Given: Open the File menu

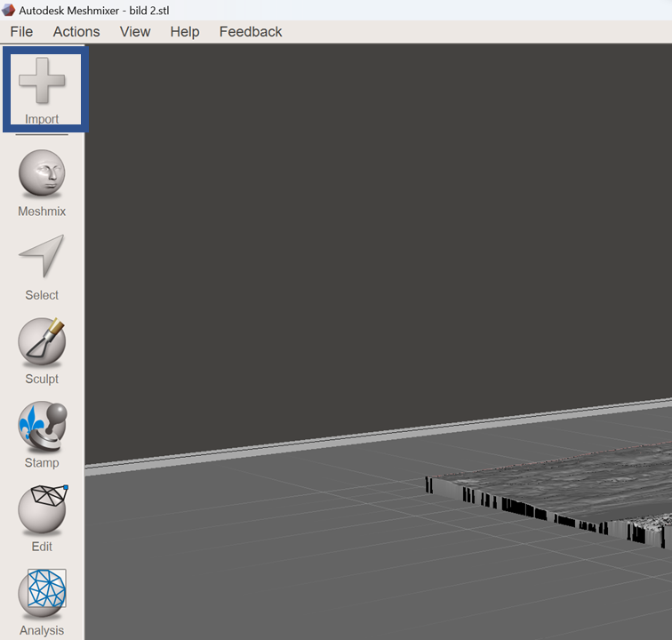Looking at the screenshot, I should coord(21,31).
